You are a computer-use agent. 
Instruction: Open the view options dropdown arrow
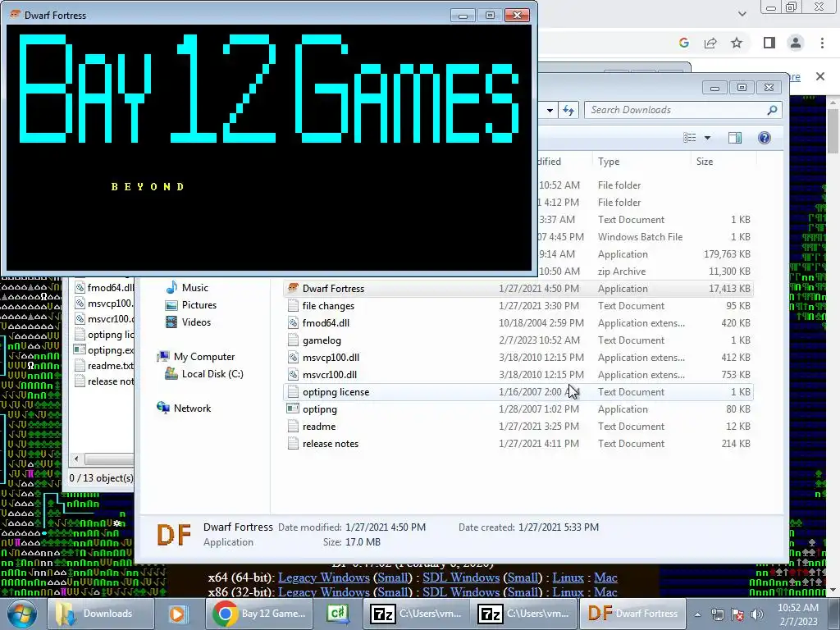tap(707, 138)
